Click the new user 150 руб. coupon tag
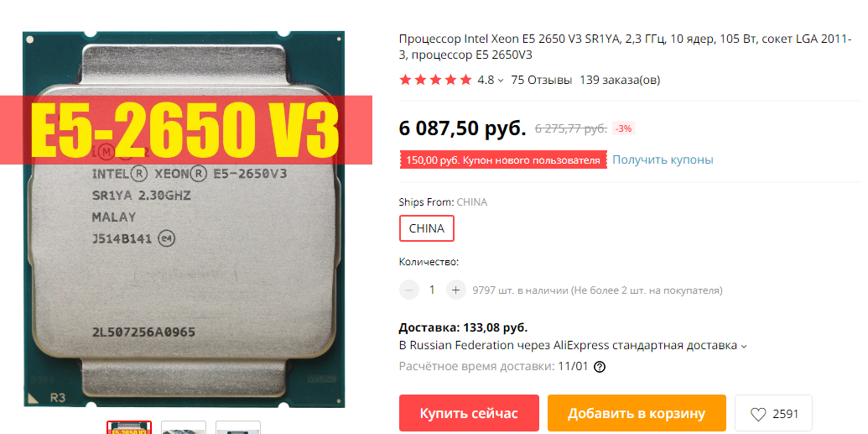Screen dimensions: 868x434 tap(503, 160)
